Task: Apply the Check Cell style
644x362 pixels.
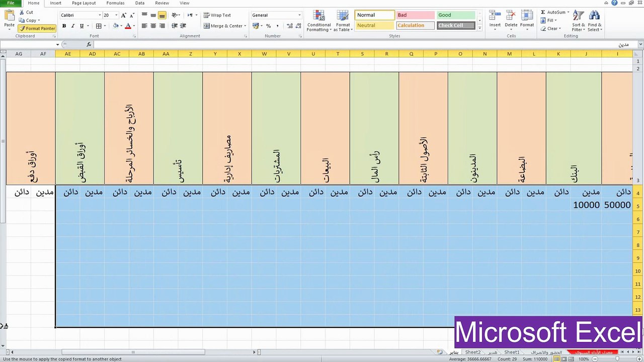Action: [x=456, y=26]
